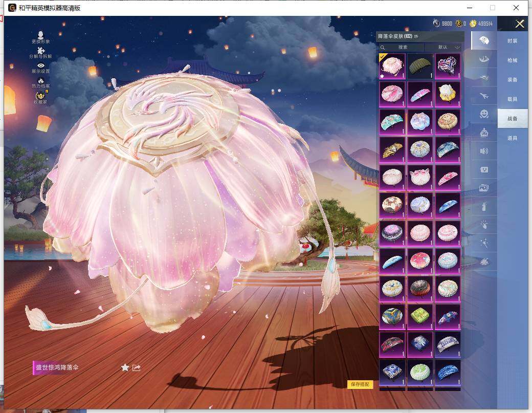
Task: Click the 搜索 search field
Action: (x=402, y=47)
